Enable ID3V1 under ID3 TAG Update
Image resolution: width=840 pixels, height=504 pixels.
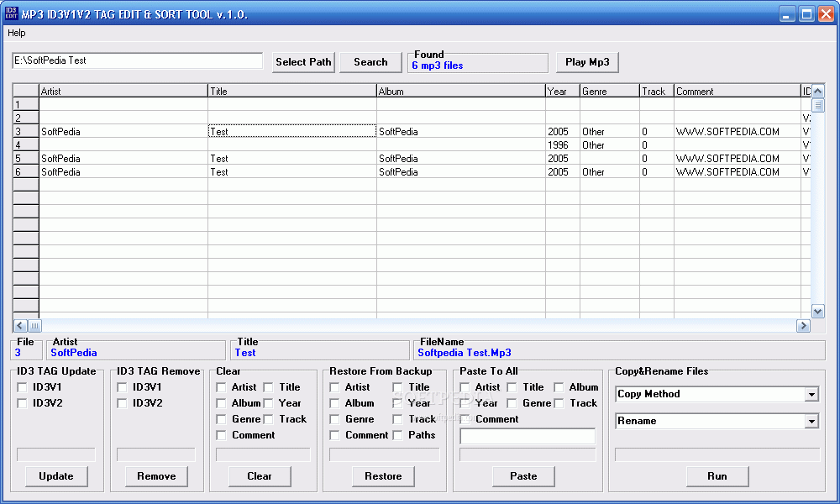(22, 387)
